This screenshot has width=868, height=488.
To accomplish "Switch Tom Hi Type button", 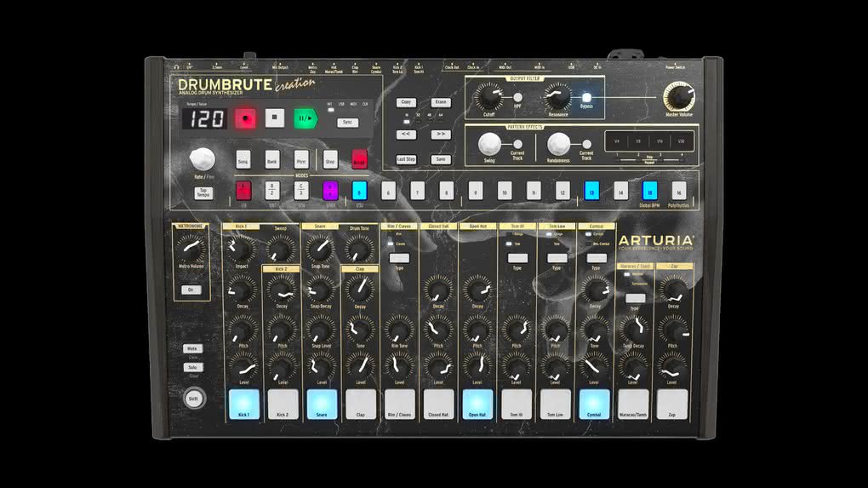I will click(517, 258).
